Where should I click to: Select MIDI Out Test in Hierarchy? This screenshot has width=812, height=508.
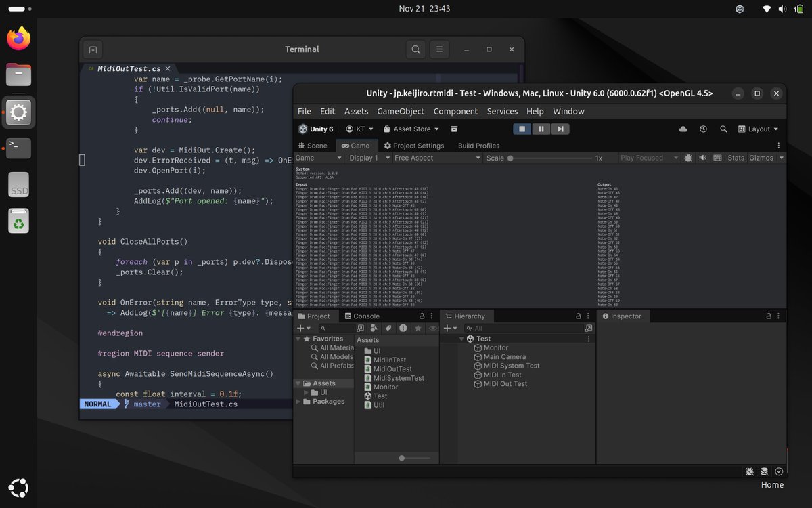[505, 383]
